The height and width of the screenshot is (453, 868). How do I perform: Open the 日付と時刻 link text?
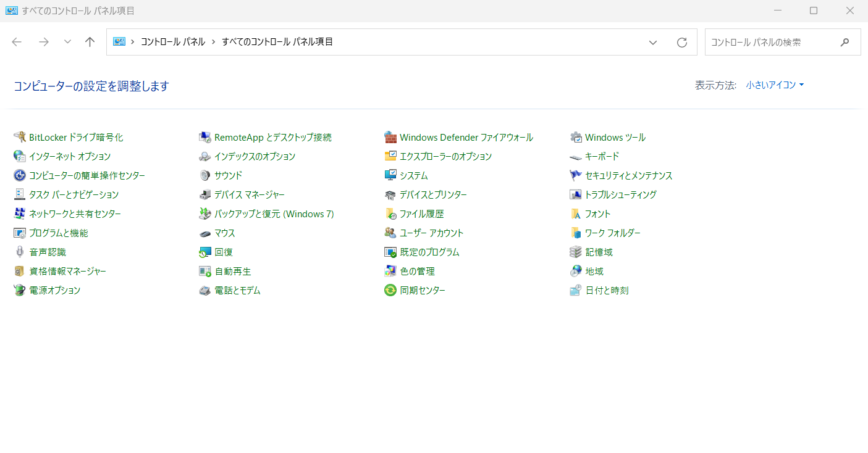(607, 291)
